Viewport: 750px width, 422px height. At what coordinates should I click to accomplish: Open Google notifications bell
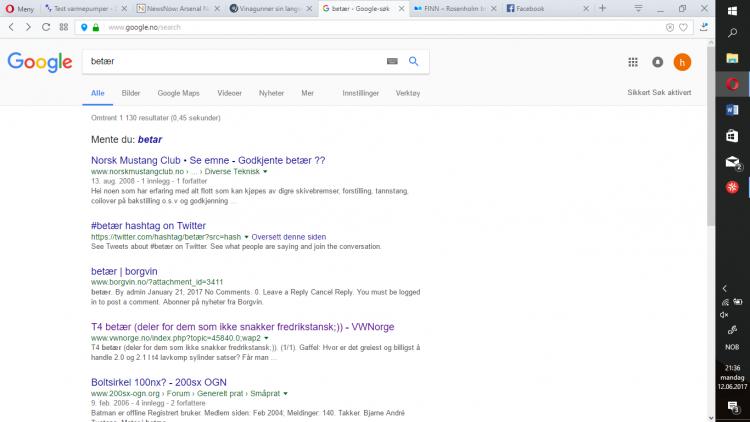(658, 62)
